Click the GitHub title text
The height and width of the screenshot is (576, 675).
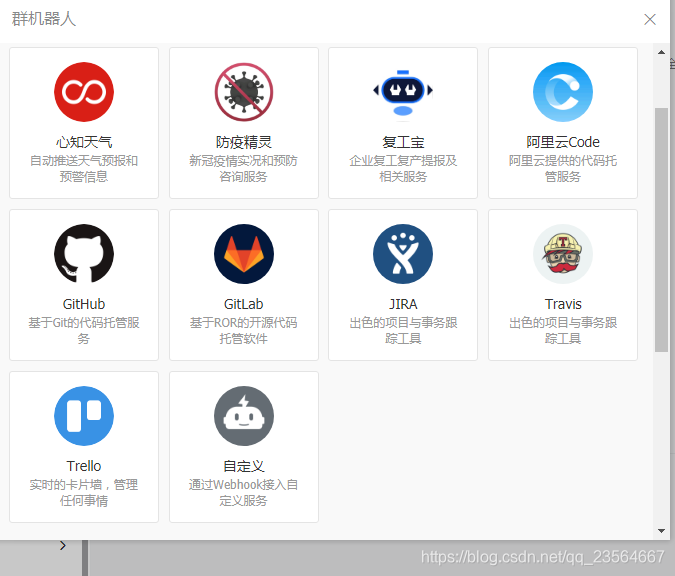pyautogui.click(x=84, y=304)
